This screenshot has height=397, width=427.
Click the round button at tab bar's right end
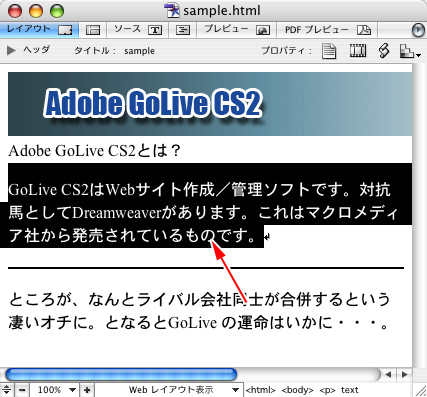click(418, 30)
